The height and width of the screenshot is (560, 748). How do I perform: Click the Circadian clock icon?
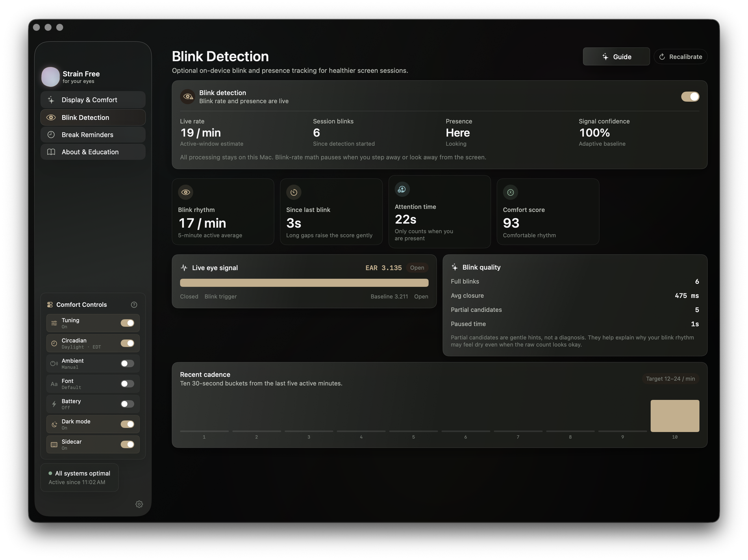54,343
